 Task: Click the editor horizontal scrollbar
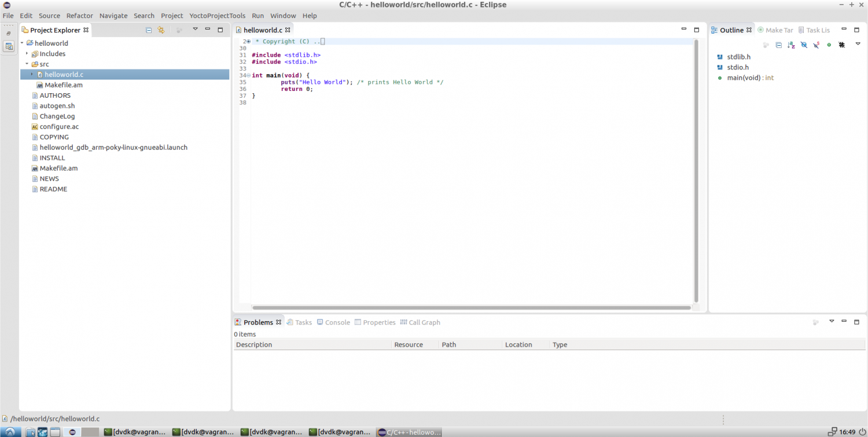(x=472, y=308)
